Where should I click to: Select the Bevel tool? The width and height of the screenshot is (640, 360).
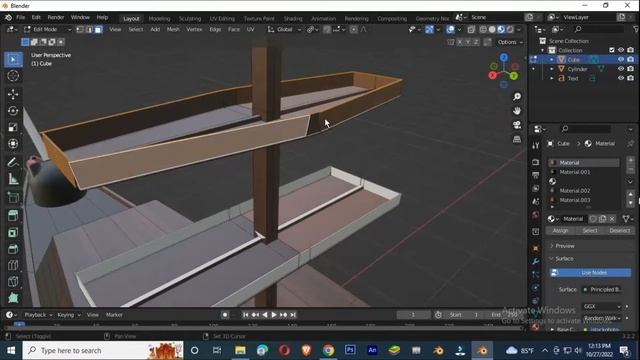tap(13, 249)
